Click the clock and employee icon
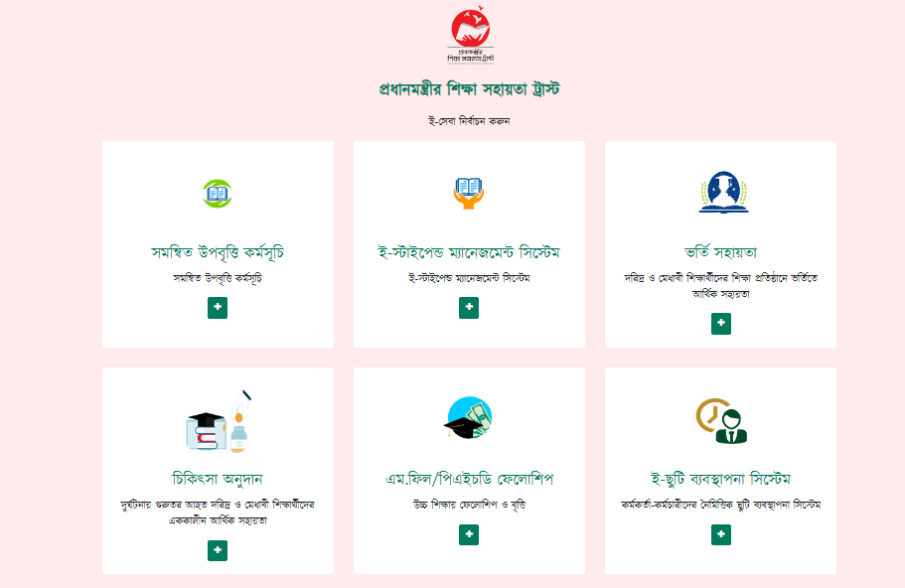905x588 pixels. [721, 421]
